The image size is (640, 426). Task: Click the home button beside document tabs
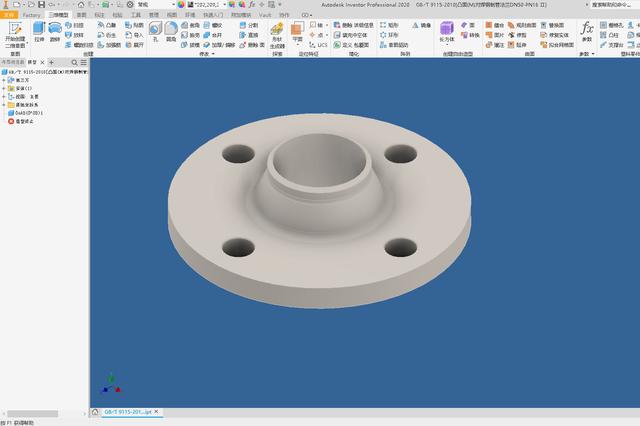[x=95, y=412]
